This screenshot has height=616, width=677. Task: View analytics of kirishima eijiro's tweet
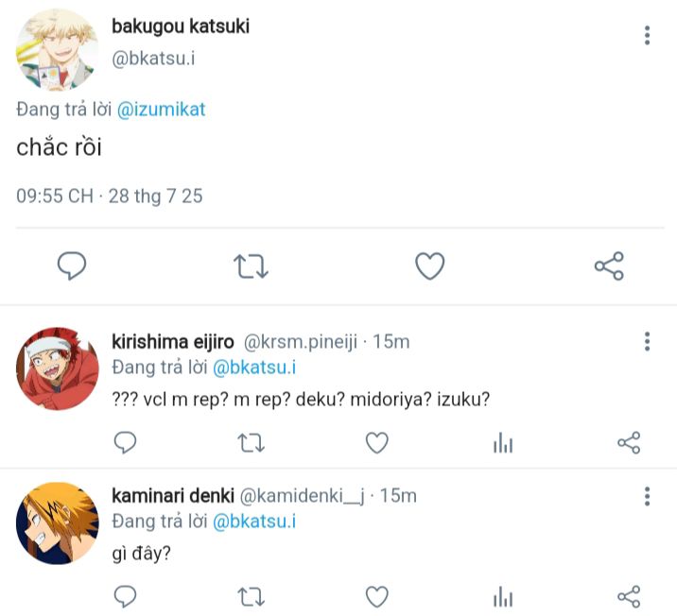tap(503, 442)
